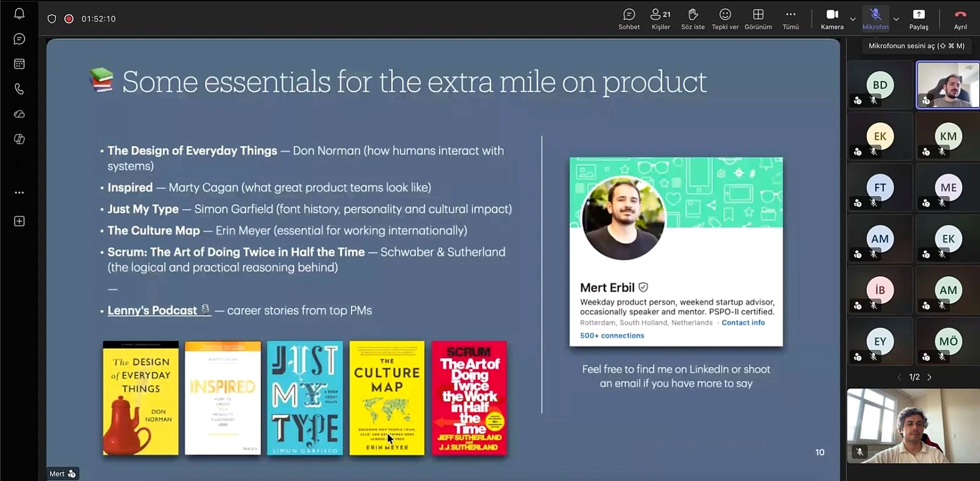Image resolution: width=980 pixels, height=481 pixels.
Task: Select the MÖ participant tile
Action: (x=948, y=341)
